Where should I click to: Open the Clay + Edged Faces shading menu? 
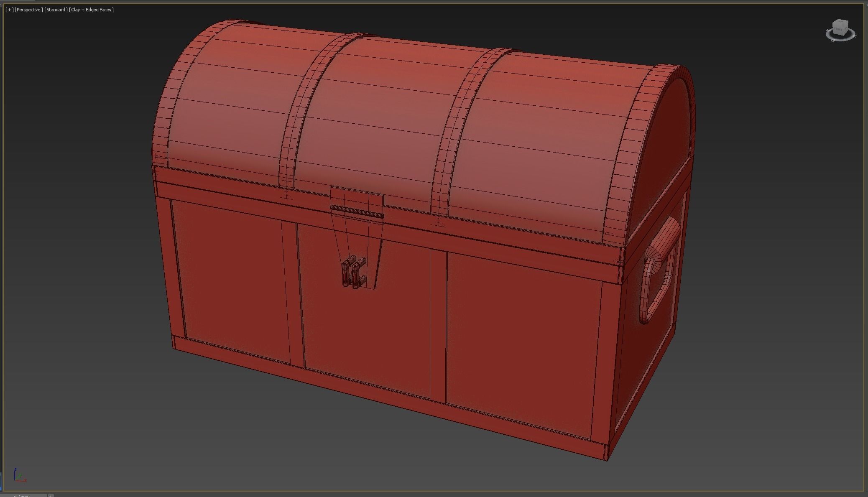[91, 10]
